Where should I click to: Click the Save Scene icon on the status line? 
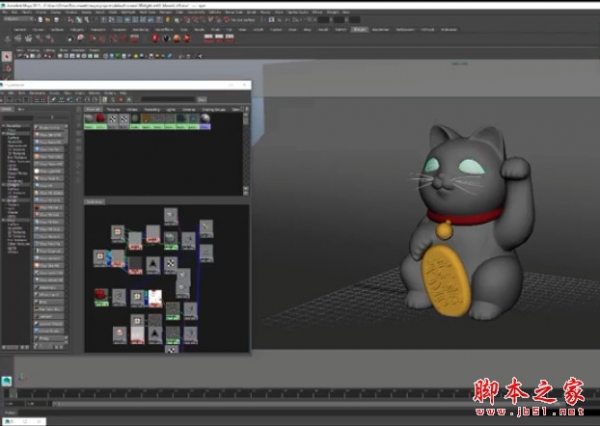(x=56, y=20)
